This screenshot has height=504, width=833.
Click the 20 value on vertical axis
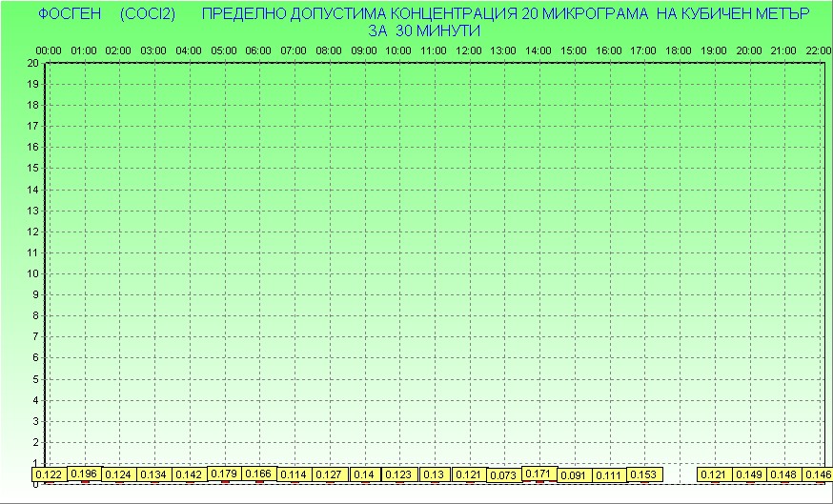(32, 63)
